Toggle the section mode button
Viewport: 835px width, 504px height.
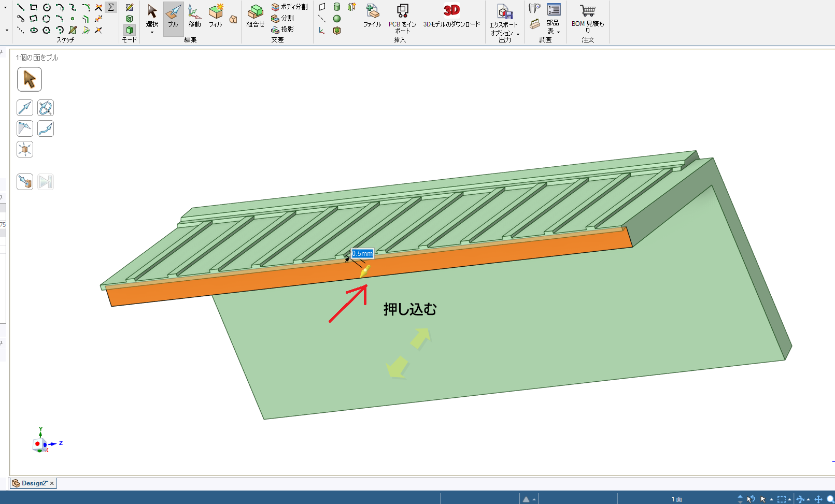pos(130,19)
